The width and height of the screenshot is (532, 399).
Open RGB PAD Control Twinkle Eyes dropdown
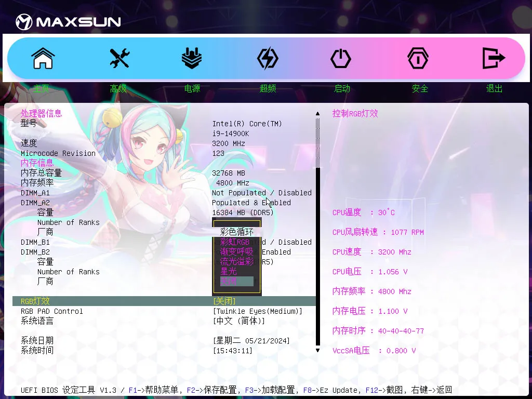(258, 311)
